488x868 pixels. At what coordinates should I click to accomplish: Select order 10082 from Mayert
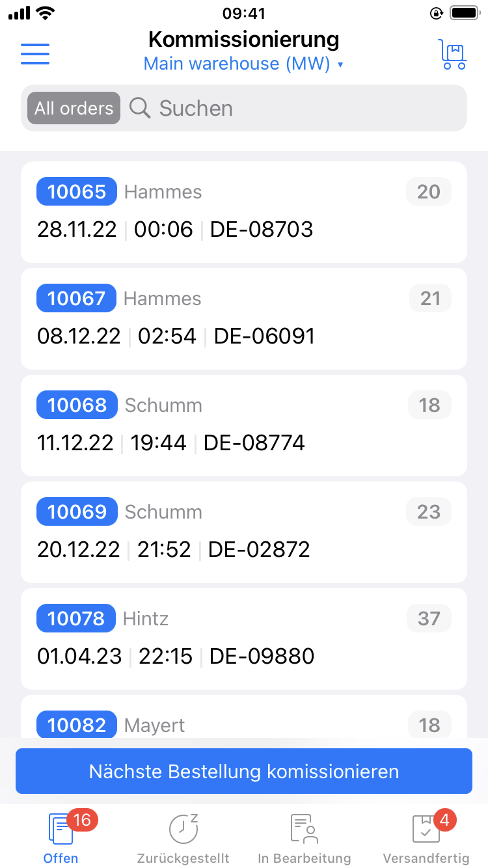(x=77, y=725)
